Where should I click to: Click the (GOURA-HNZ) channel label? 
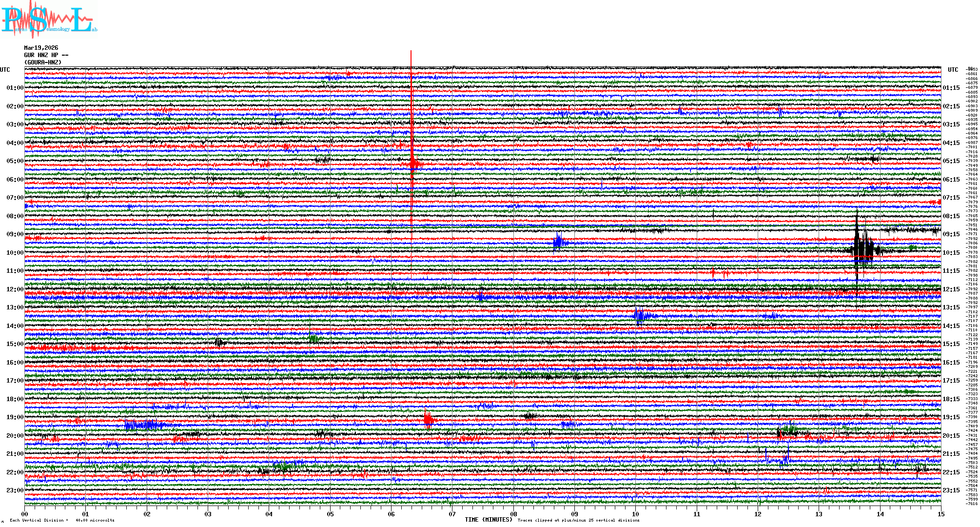43,62
